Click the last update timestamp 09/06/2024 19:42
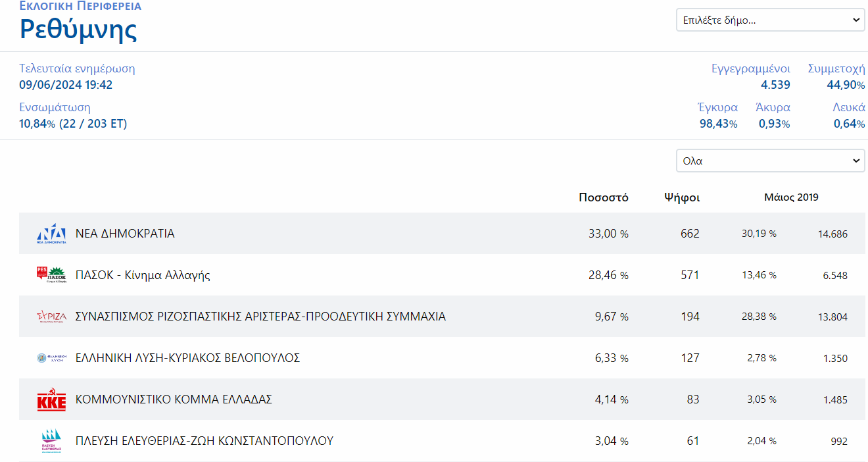Screen dimensions: 868x462 pos(66,85)
